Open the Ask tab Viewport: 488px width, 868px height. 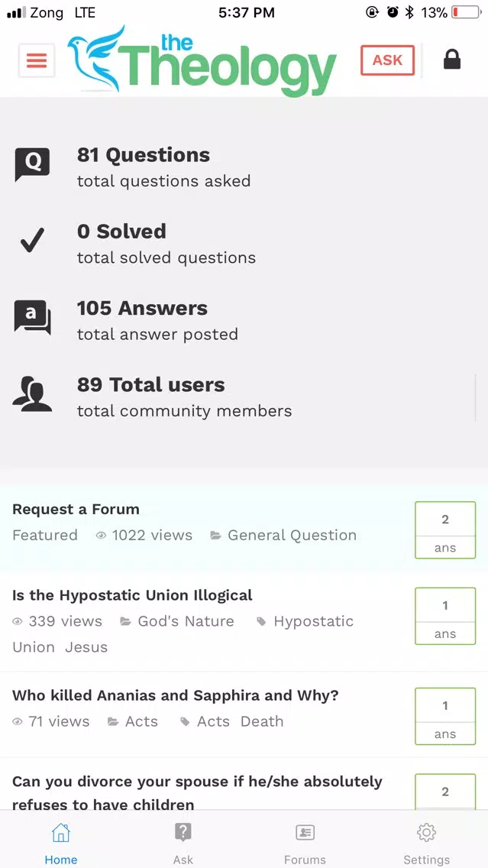point(183,843)
